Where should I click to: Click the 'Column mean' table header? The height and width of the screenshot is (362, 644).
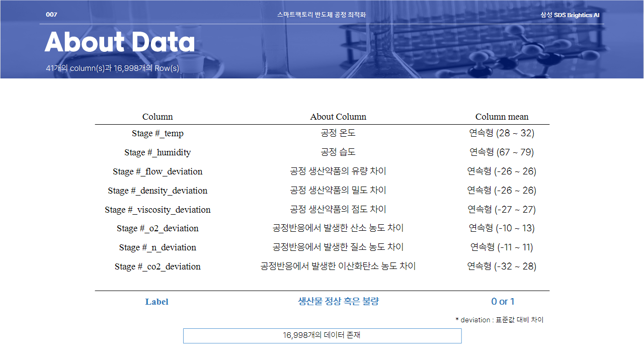[502, 117]
